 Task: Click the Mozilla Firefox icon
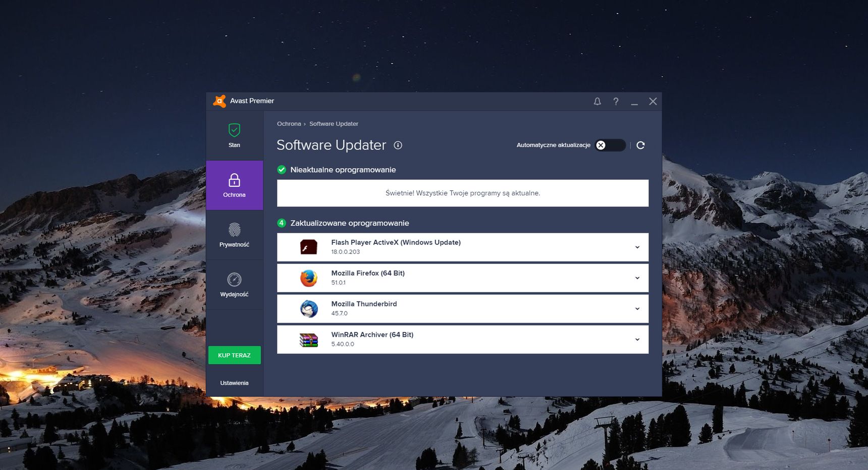click(x=308, y=278)
